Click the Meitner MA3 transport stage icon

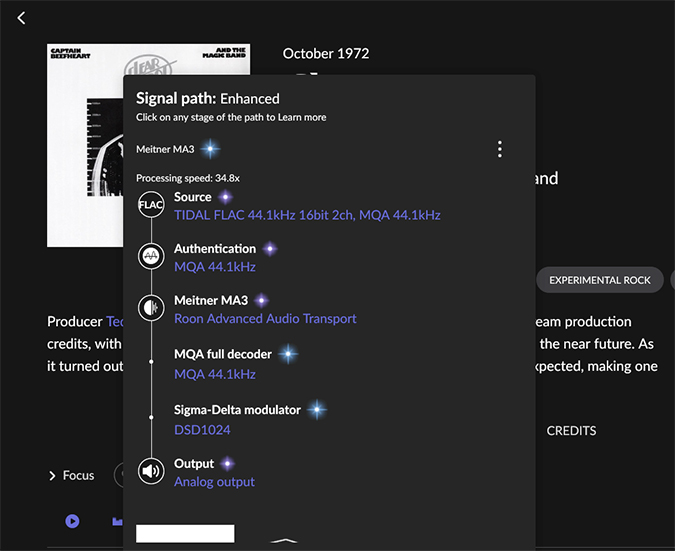pyautogui.click(x=151, y=308)
